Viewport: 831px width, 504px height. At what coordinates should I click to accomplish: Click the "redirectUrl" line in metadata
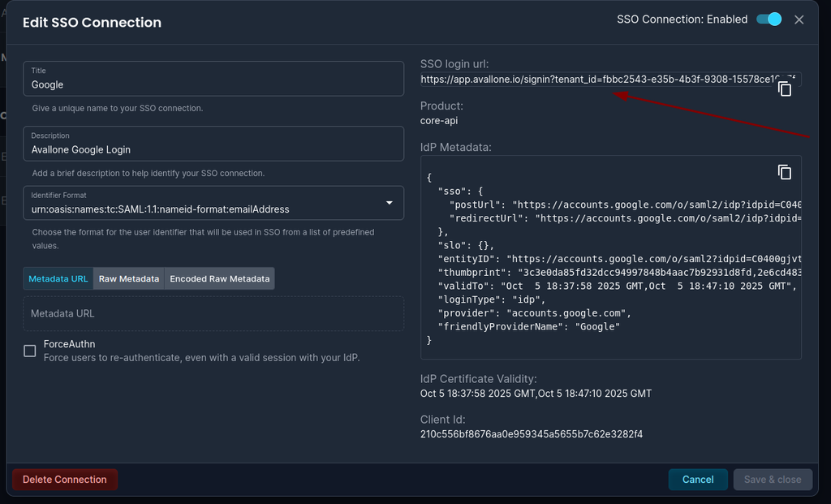tap(625, 218)
